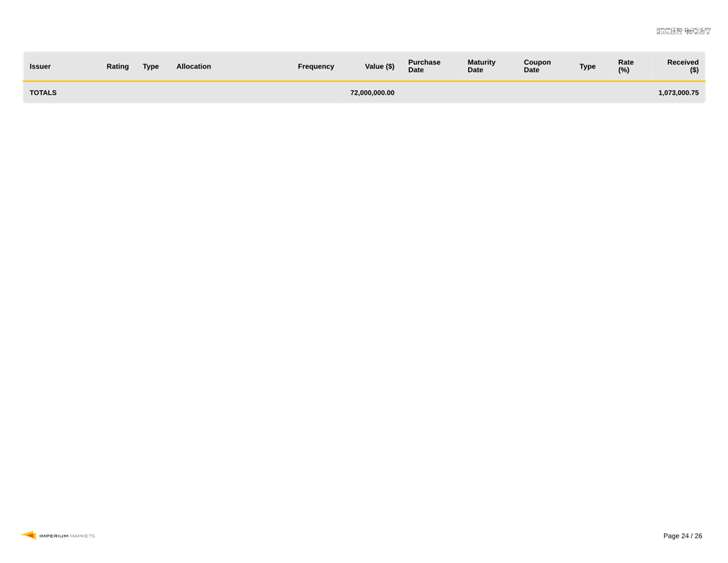Select the TOTALS row label
The width and height of the screenshot is (728, 563).
click(x=43, y=93)
